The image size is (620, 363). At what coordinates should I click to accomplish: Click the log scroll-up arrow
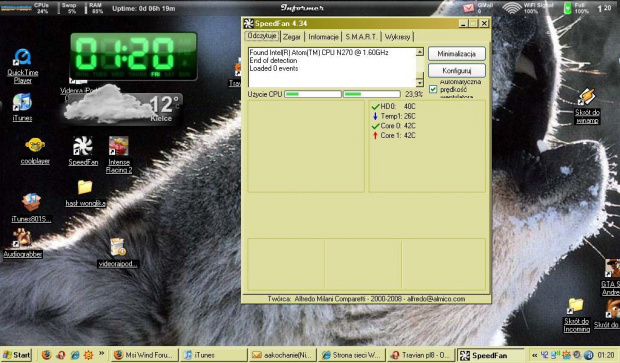click(420, 52)
